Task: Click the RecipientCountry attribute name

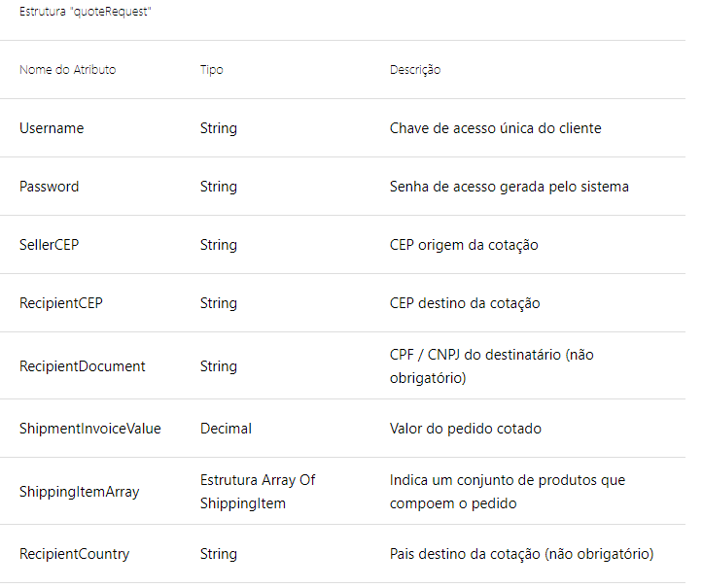Action: (x=74, y=554)
